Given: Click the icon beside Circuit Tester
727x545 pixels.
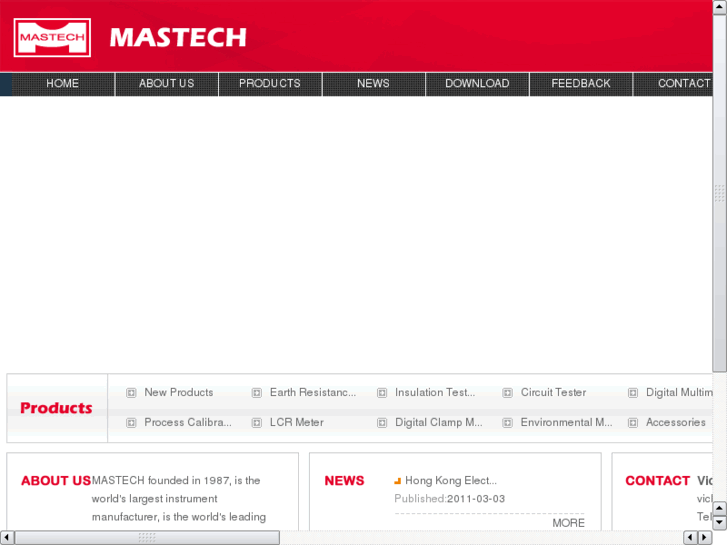Looking at the screenshot, I should (x=508, y=393).
